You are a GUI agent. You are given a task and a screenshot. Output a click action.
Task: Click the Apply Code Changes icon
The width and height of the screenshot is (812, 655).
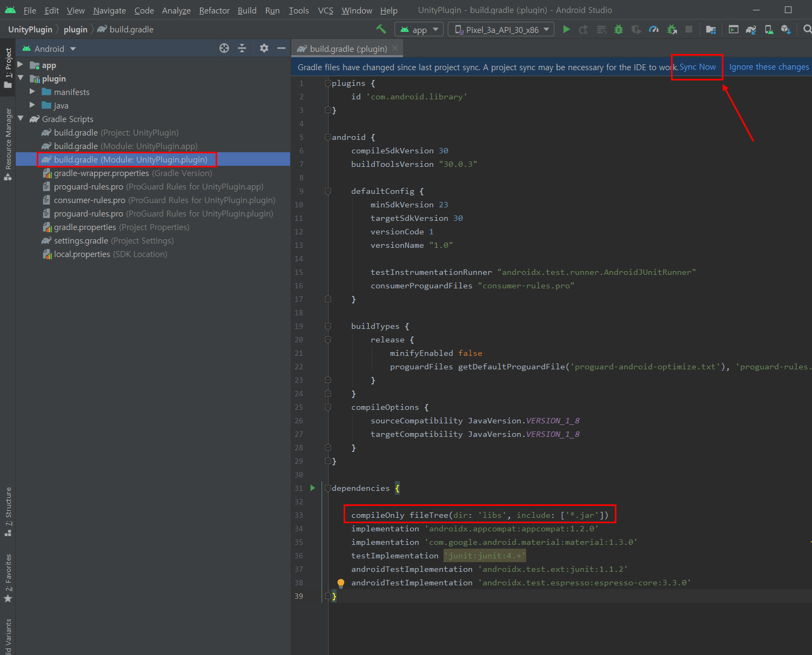[601, 30]
